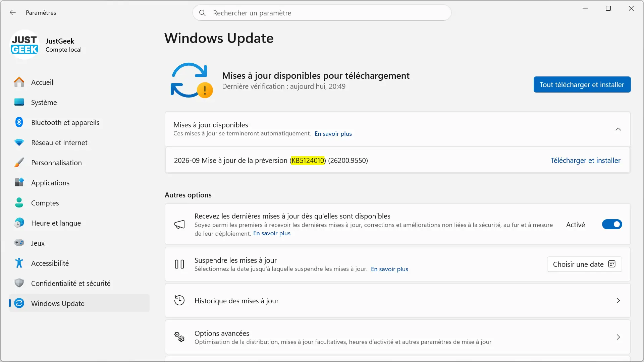This screenshot has width=644, height=362.
Task: Click the JustGeek account name
Action: pyautogui.click(x=60, y=41)
